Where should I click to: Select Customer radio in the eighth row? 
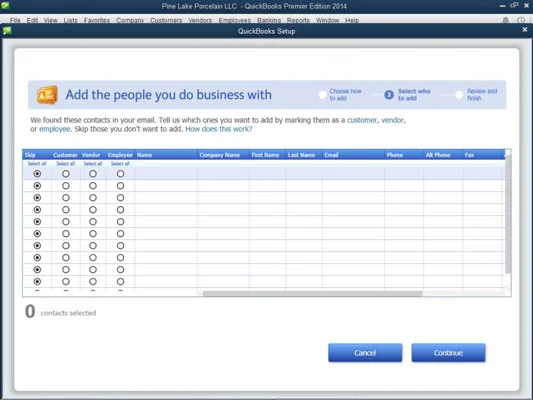point(66,258)
